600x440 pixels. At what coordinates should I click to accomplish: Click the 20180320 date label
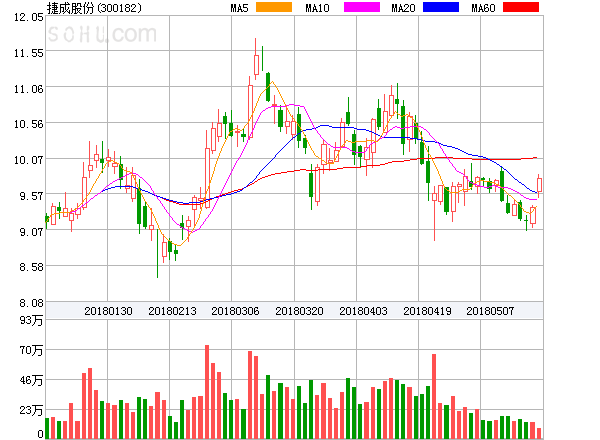299,311
